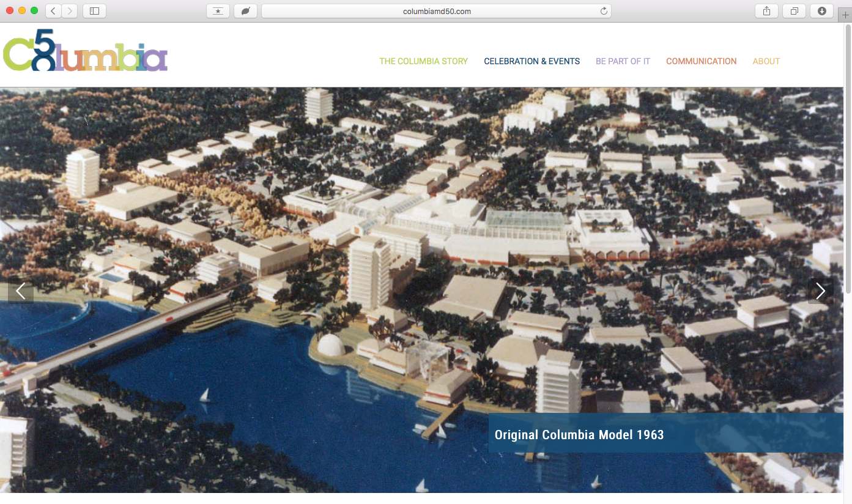The width and height of the screenshot is (852, 504).
Task: Close the Safari window with the red button
Action: 10,11
